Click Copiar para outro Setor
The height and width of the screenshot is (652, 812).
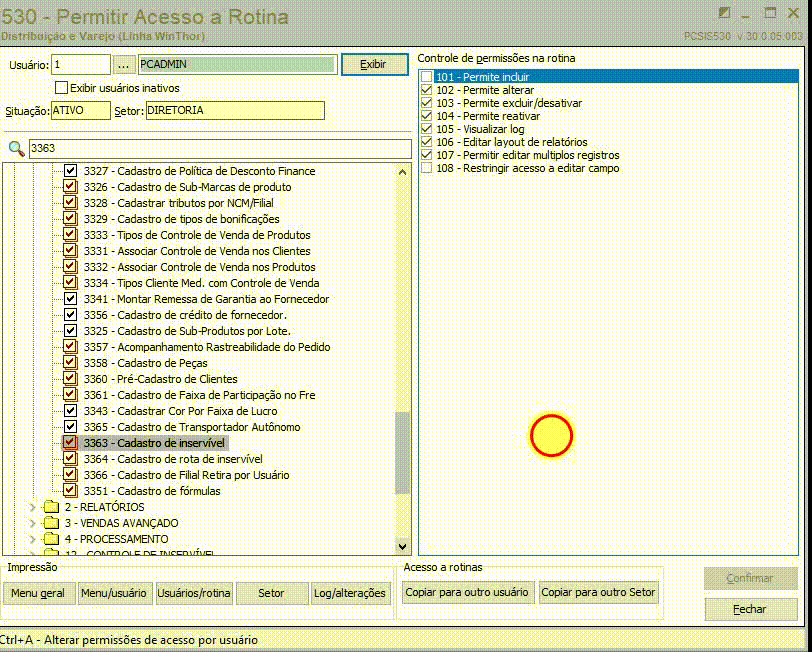598,592
